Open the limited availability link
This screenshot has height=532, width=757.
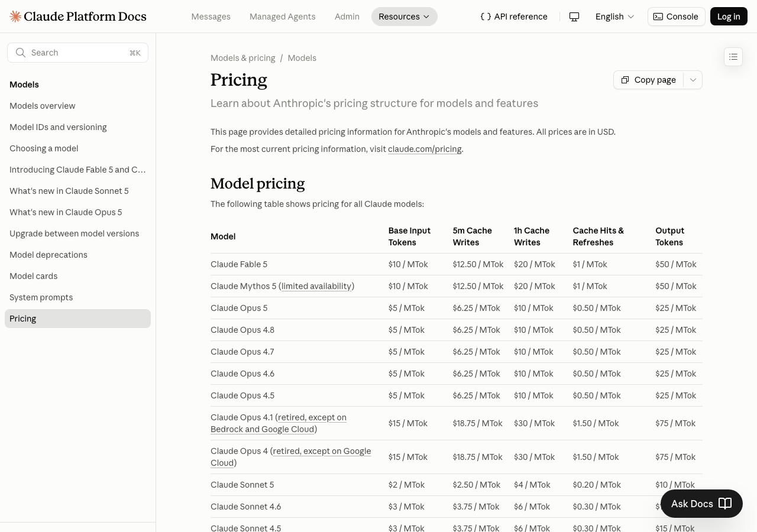coord(316,286)
